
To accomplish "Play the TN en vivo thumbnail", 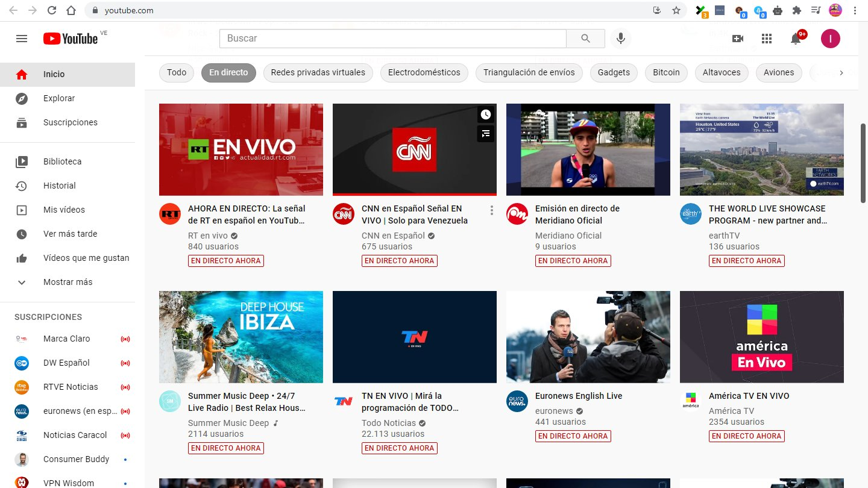I will [415, 337].
